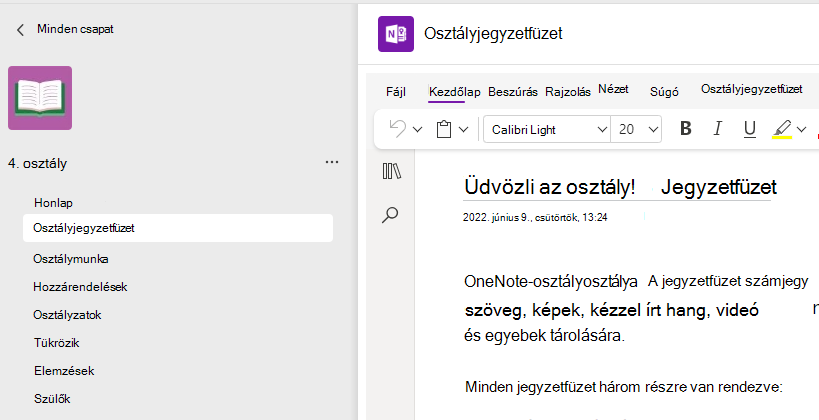Open the Fájl ribbon tab
Image resolution: width=819 pixels, height=420 pixels.
coord(396,92)
